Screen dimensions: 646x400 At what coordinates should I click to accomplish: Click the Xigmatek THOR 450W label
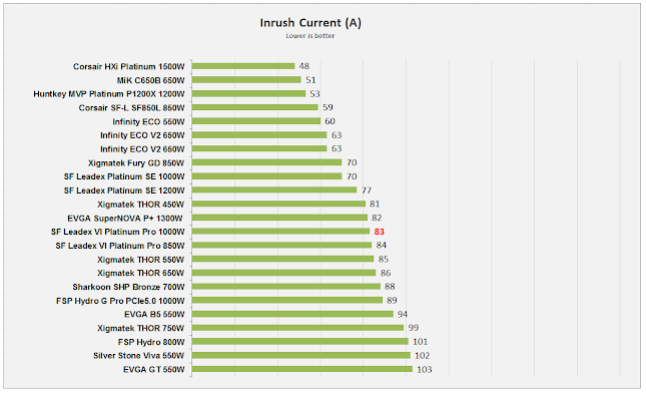[x=141, y=203]
